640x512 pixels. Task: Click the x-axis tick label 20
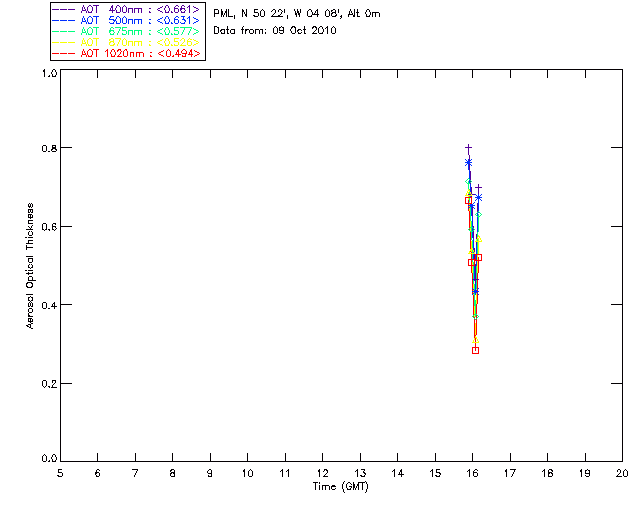point(622,474)
